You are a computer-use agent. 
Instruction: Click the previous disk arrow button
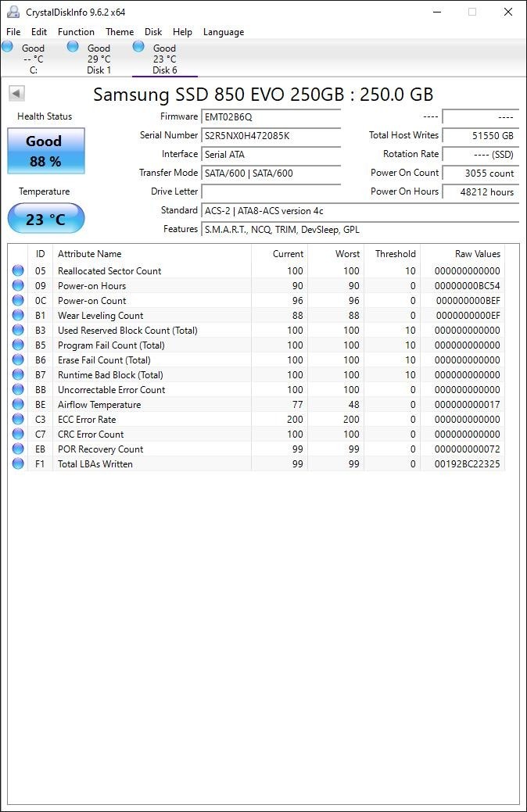click(16, 94)
